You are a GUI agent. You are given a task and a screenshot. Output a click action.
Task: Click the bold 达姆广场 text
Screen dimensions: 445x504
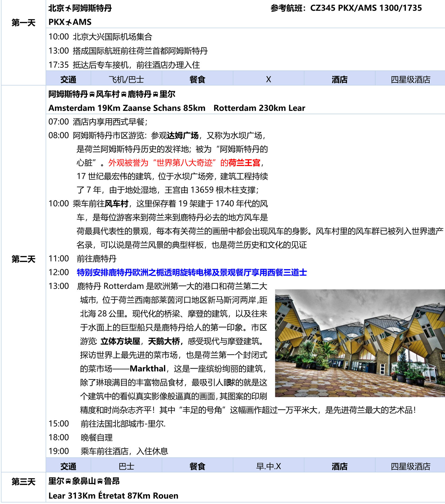[x=182, y=135]
